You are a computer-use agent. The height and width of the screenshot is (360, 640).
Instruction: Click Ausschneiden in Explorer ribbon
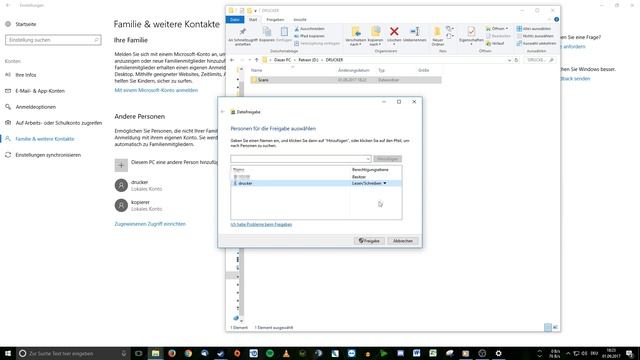pos(310,29)
